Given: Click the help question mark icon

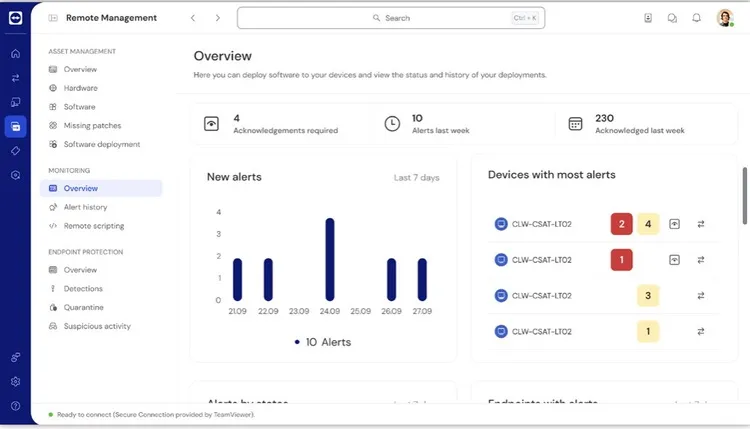Looking at the screenshot, I should (15, 406).
